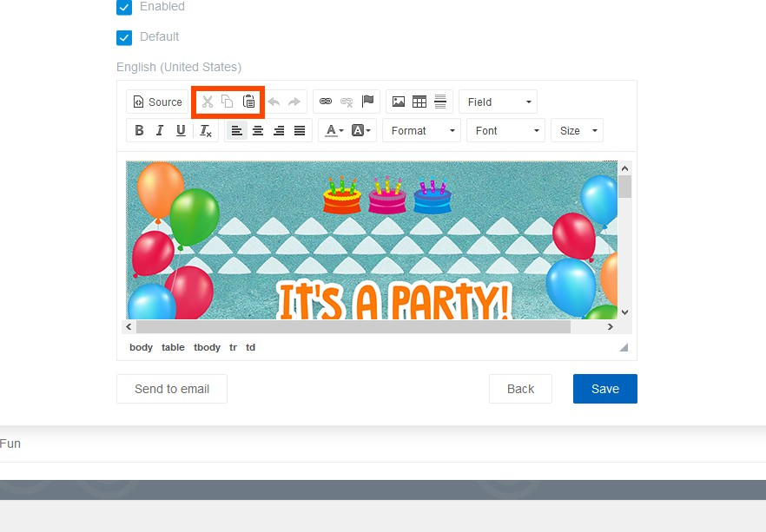Expand the Format dropdown

click(x=421, y=130)
